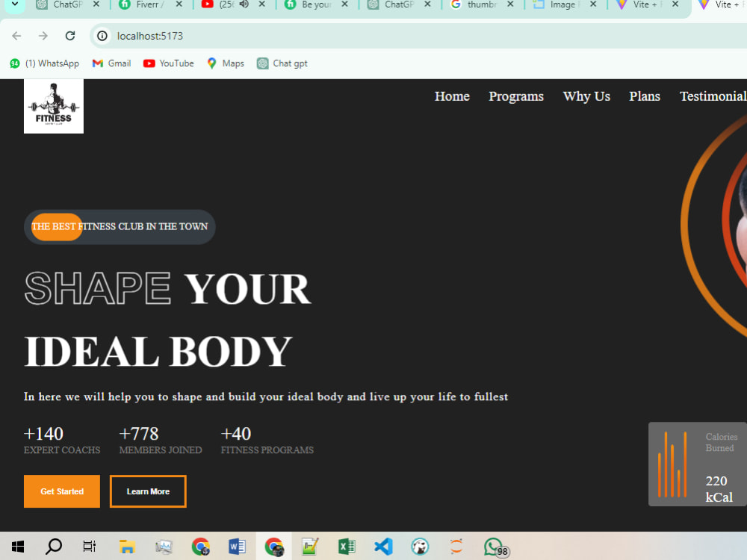
Task: Close the Google 'thumbr' tab
Action: click(x=510, y=4)
